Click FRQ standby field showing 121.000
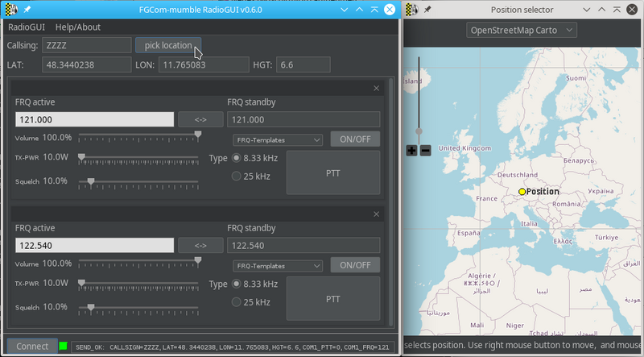644x357 pixels. (303, 119)
